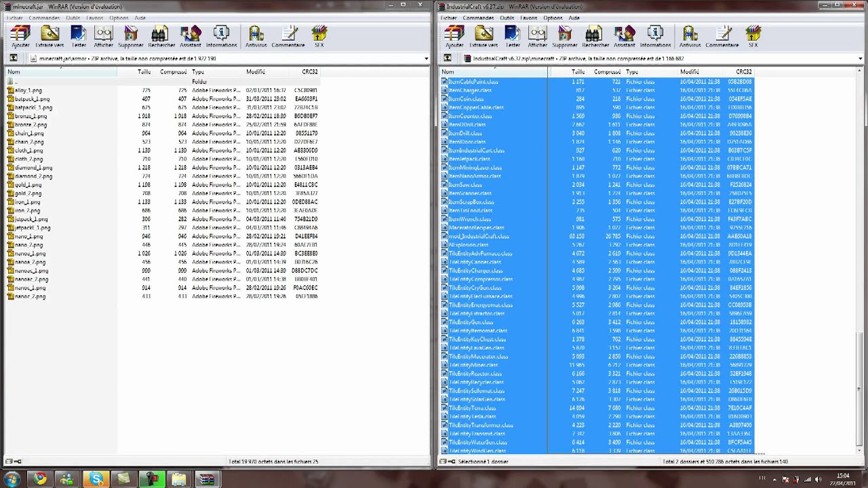Sort by Compressé column in IndustrialCraft window
Viewport: 868px width, 488px height.
point(606,72)
